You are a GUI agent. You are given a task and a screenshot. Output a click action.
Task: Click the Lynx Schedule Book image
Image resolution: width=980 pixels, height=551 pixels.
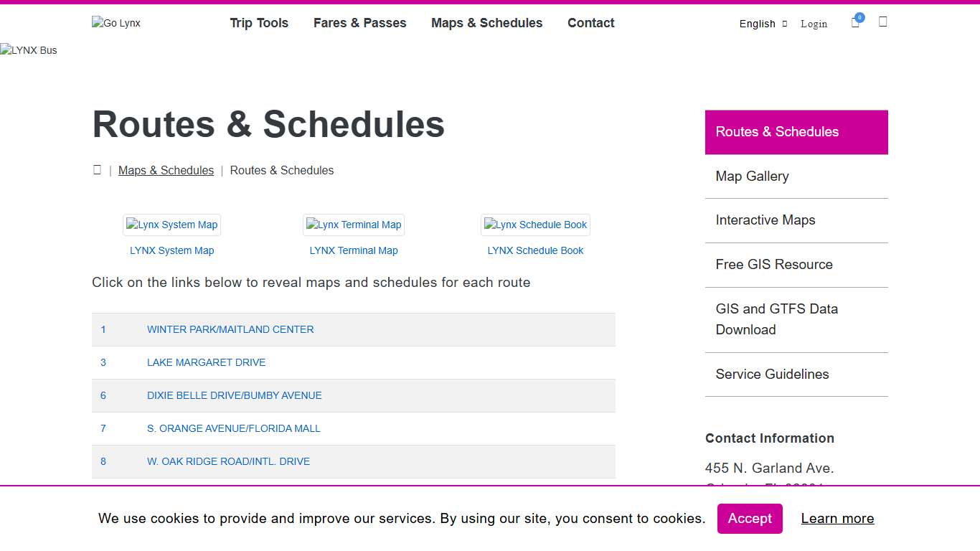pos(534,225)
